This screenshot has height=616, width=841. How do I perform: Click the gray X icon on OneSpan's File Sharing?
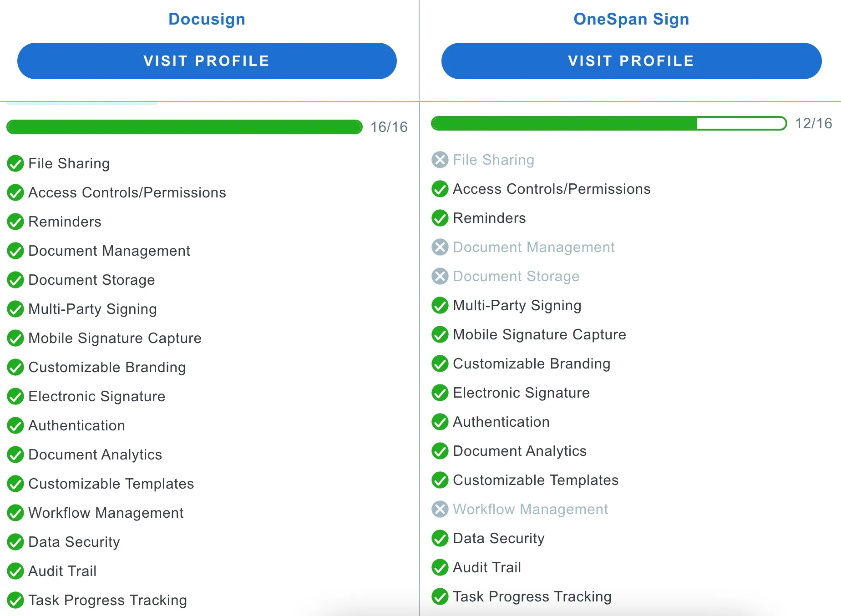[x=440, y=160]
